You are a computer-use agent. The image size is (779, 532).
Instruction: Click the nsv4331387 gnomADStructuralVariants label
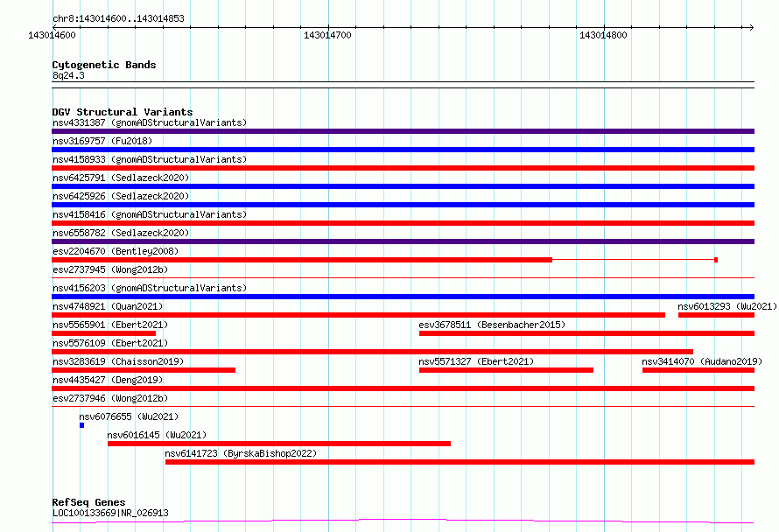coord(150,122)
